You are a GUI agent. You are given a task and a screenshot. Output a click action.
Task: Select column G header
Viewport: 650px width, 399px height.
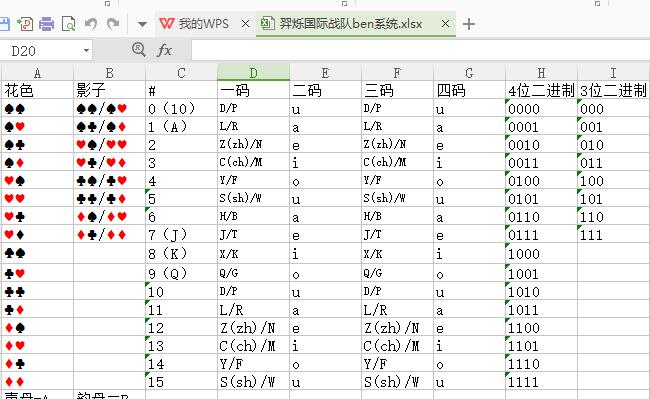point(469,73)
